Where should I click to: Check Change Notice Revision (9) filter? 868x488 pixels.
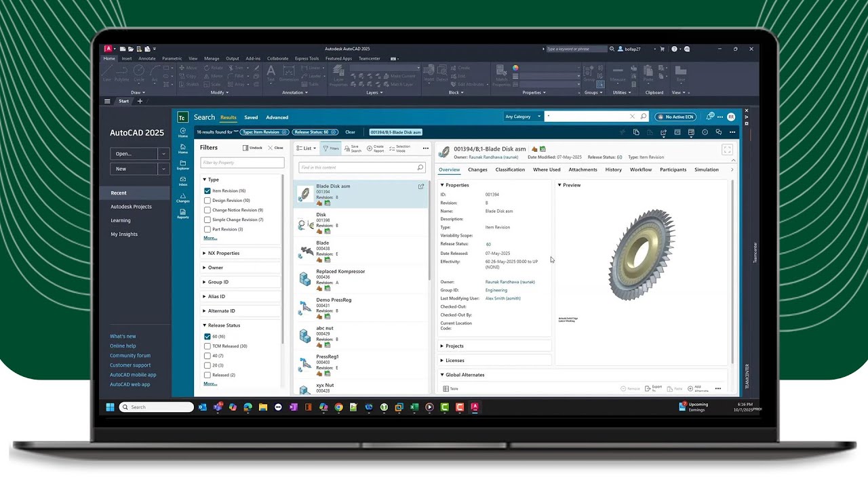208,210
